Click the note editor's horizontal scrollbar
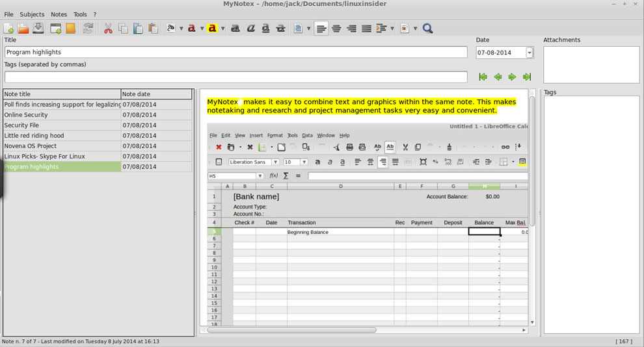Screen dimensions: 644x347 point(291,329)
